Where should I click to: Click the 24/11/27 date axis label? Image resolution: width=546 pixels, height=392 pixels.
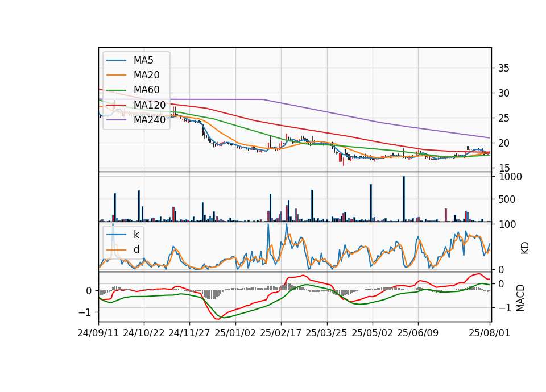(189, 333)
